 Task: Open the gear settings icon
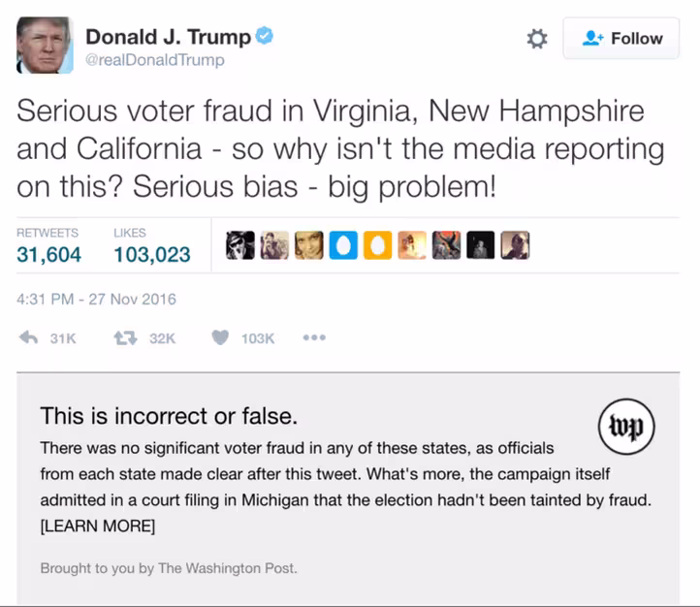tap(536, 39)
